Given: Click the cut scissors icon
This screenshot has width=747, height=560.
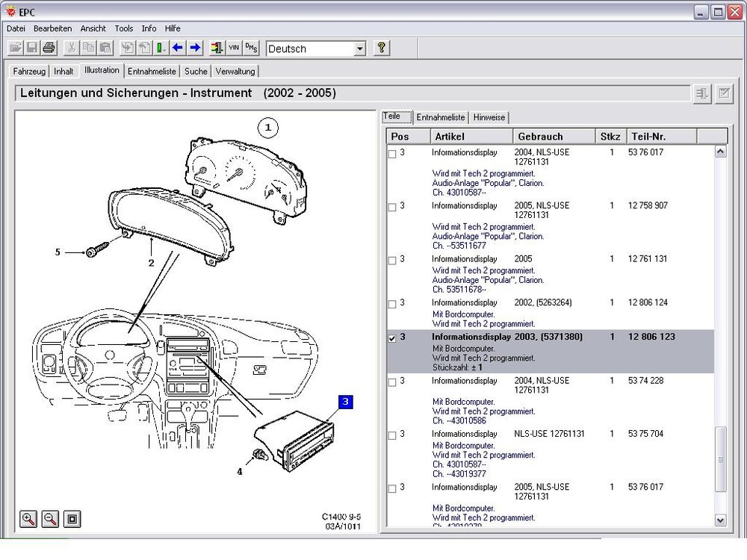Looking at the screenshot, I should 71,48.
